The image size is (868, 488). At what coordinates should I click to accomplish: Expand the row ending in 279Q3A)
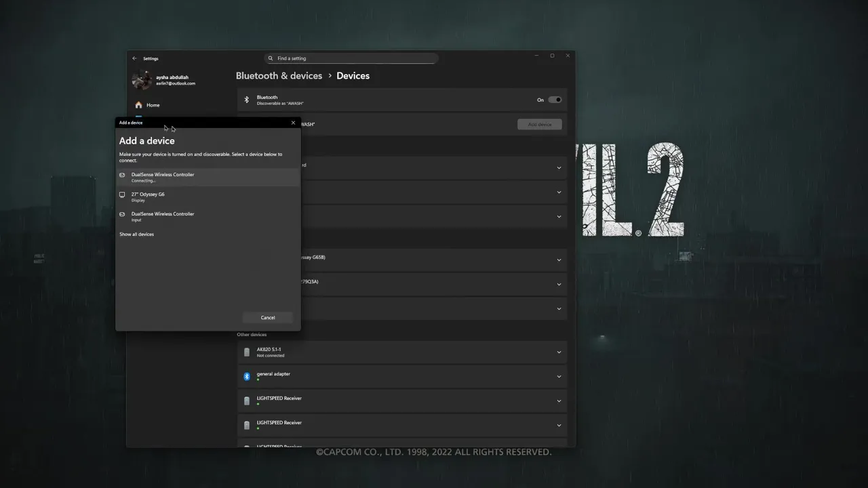click(x=559, y=284)
